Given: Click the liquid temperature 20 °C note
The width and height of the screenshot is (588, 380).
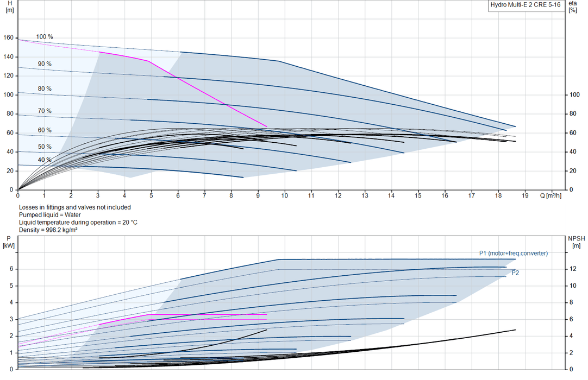Looking at the screenshot, I should point(78,222).
